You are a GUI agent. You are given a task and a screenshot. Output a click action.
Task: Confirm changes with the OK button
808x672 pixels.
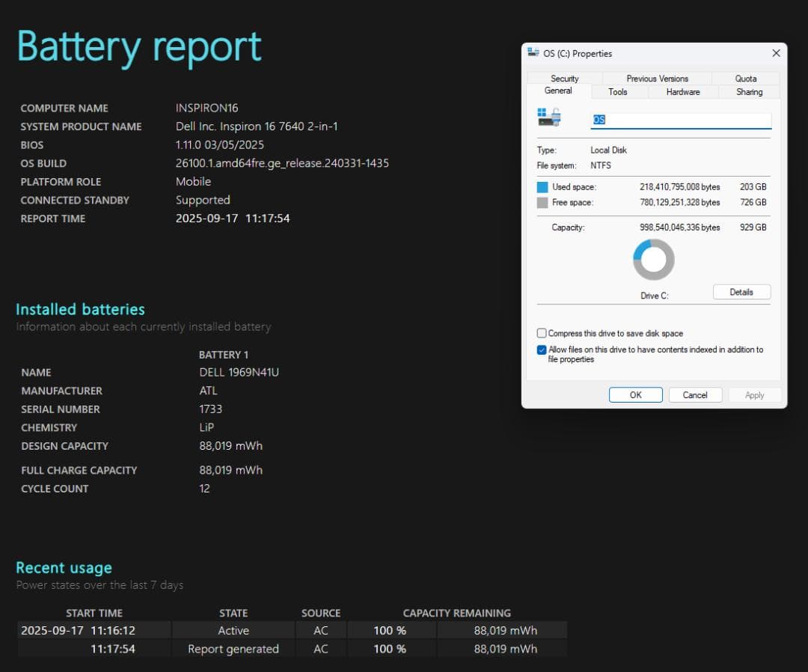coord(635,394)
